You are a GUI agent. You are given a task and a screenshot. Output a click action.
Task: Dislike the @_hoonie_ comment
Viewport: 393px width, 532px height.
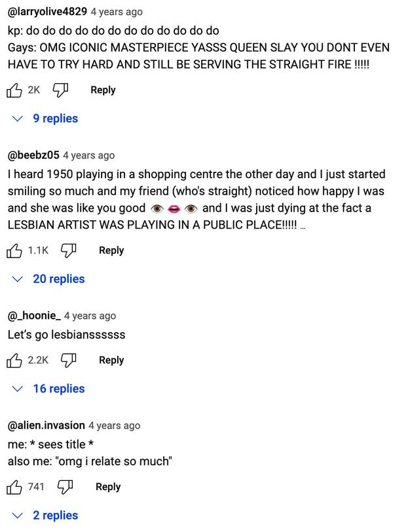(x=69, y=360)
